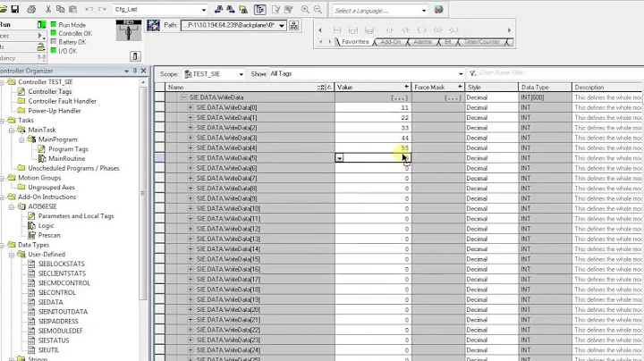Click the controller key switch graphic
This screenshot has height=361, width=644.
[x=129, y=30]
